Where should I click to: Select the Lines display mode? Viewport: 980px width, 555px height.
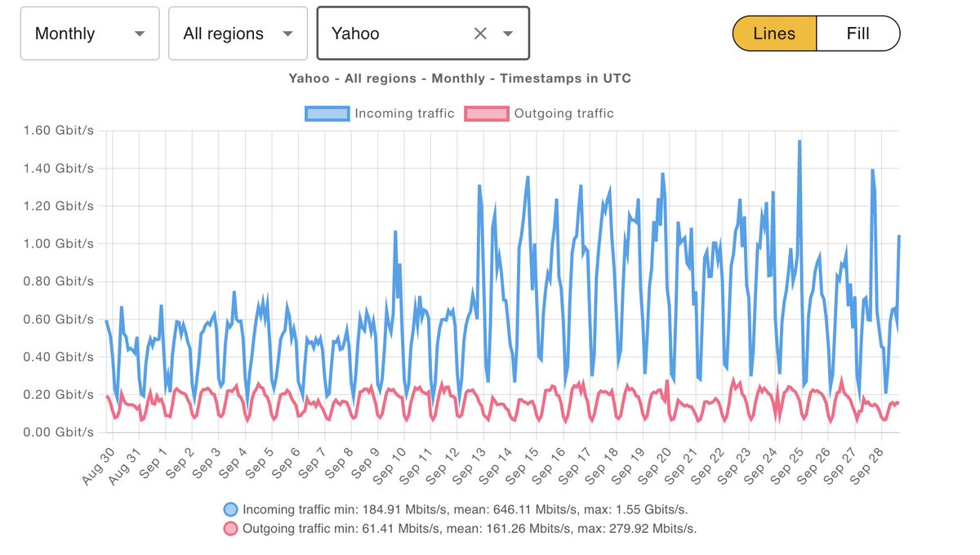(x=773, y=34)
